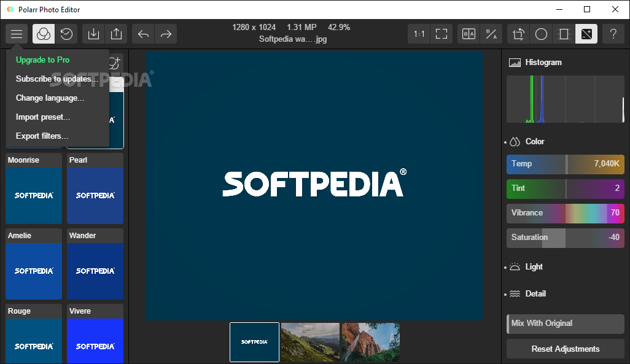The width and height of the screenshot is (630, 364).
Task: Open the crop and rotate tool
Action: [x=518, y=34]
